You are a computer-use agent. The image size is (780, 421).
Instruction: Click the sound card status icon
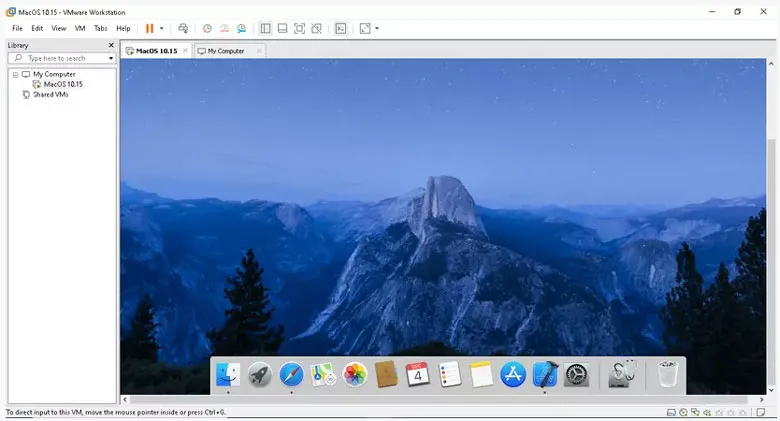[x=707, y=413]
